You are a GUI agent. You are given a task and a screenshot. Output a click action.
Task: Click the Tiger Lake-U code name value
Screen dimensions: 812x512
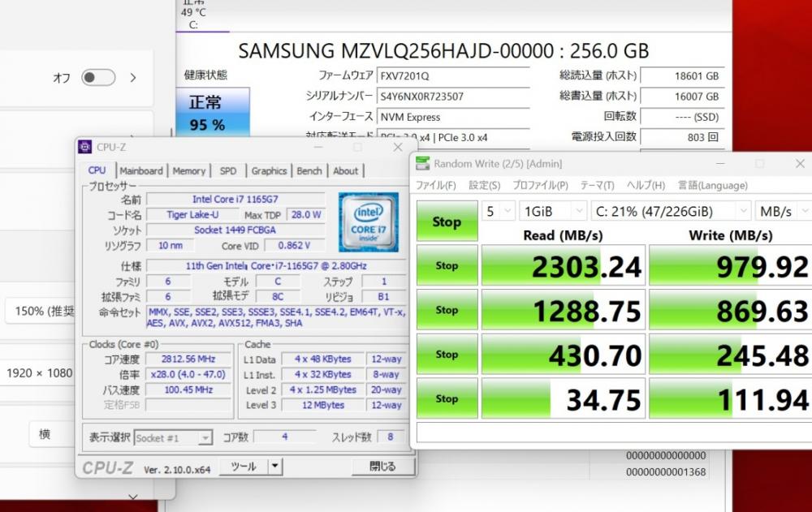tap(192, 215)
